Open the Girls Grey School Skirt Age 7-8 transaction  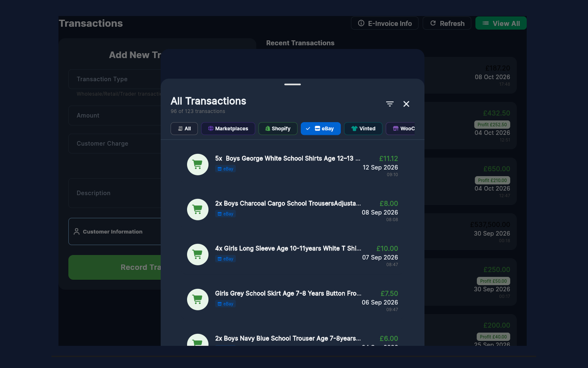pyautogui.click(x=293, y=300)
